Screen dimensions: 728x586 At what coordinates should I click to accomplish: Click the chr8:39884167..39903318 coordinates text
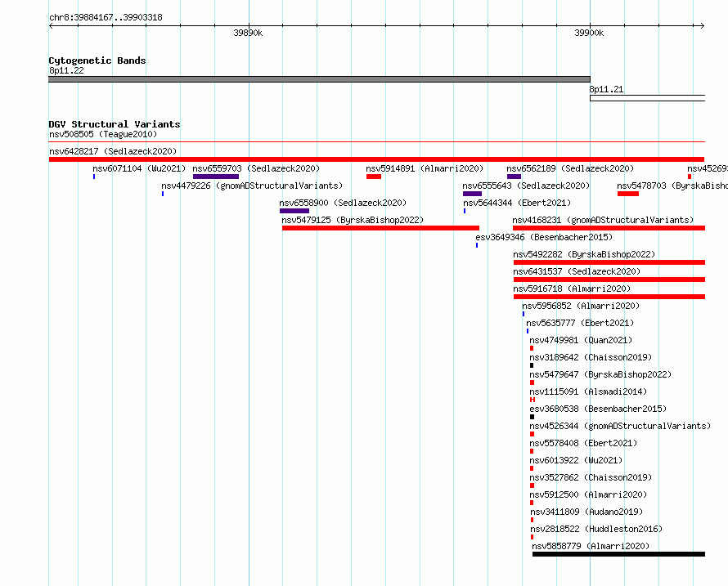106,18
